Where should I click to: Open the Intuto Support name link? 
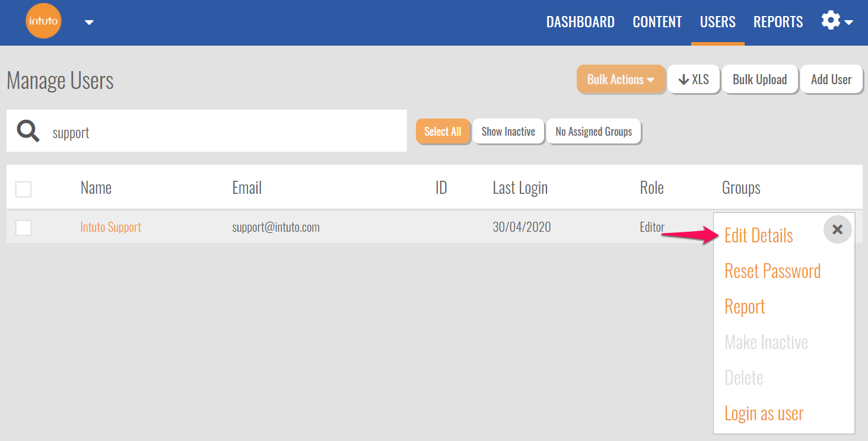click(111, 227)
